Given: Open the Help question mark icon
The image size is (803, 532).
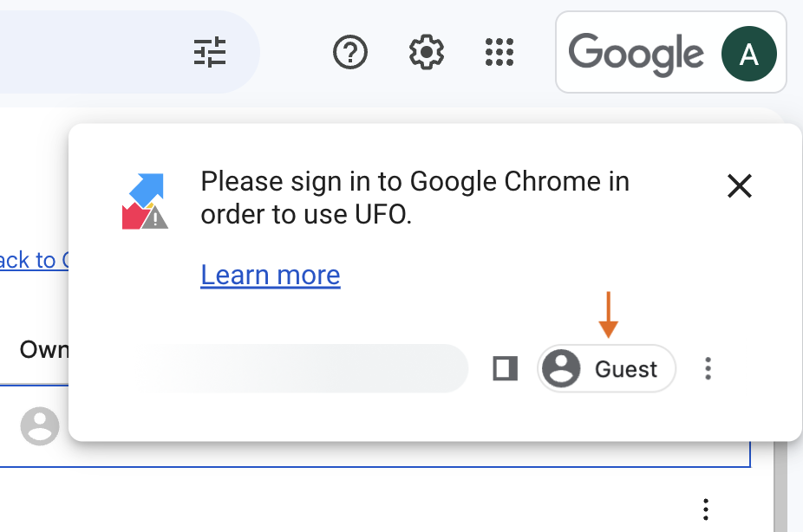Looking at the screenshot, I should coord(350,52).
